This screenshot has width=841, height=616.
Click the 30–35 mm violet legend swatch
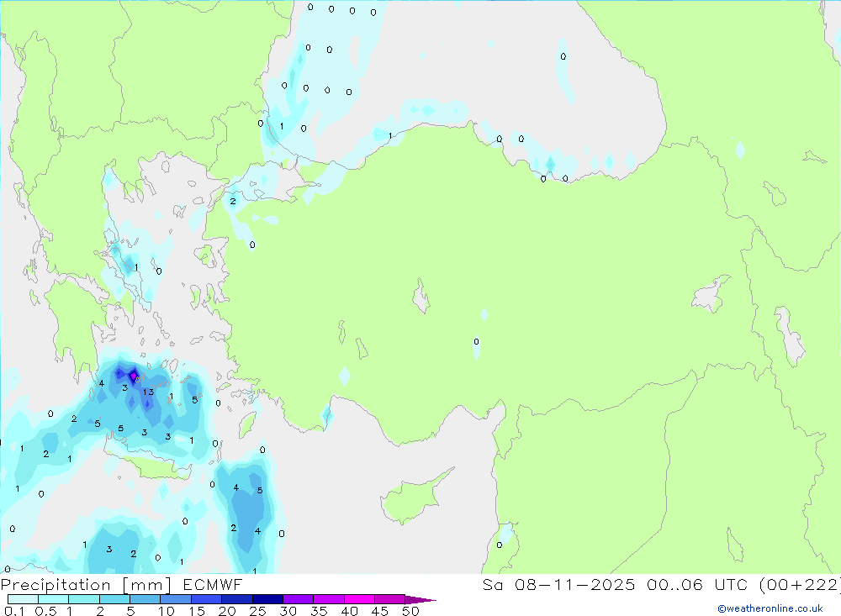coord(299,599)
